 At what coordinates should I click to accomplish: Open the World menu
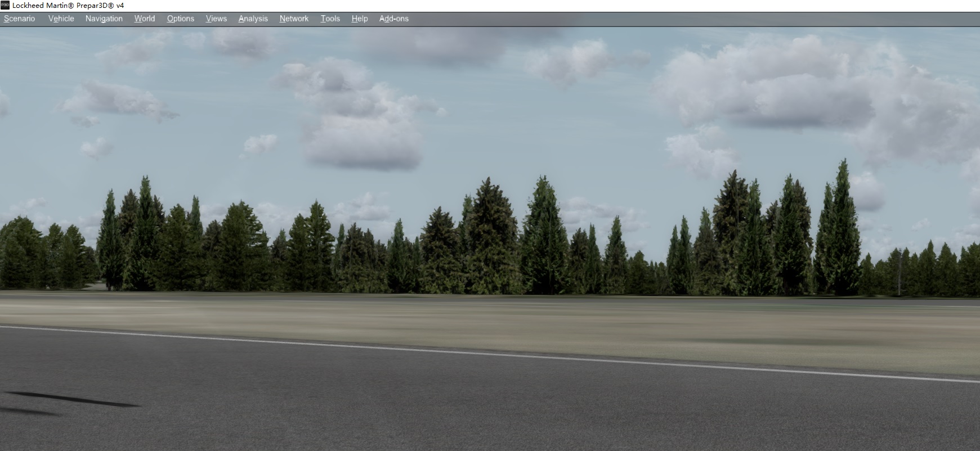tap(145, 19)
